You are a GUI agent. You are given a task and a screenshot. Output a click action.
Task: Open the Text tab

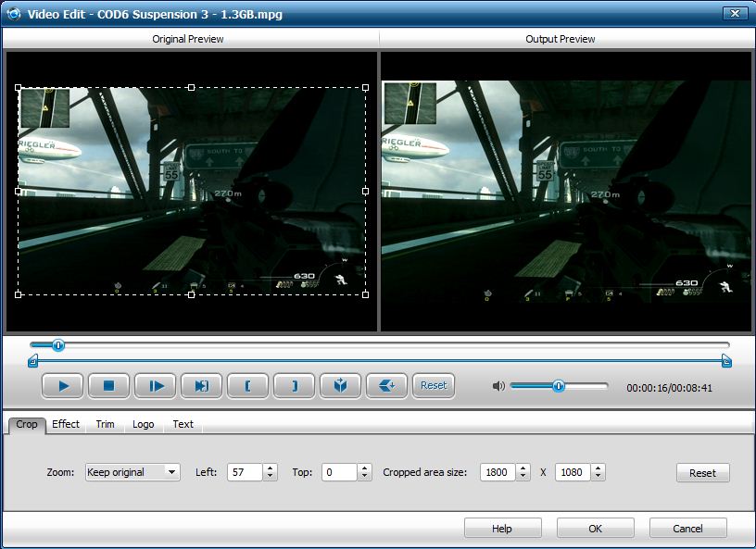[183, 424]
